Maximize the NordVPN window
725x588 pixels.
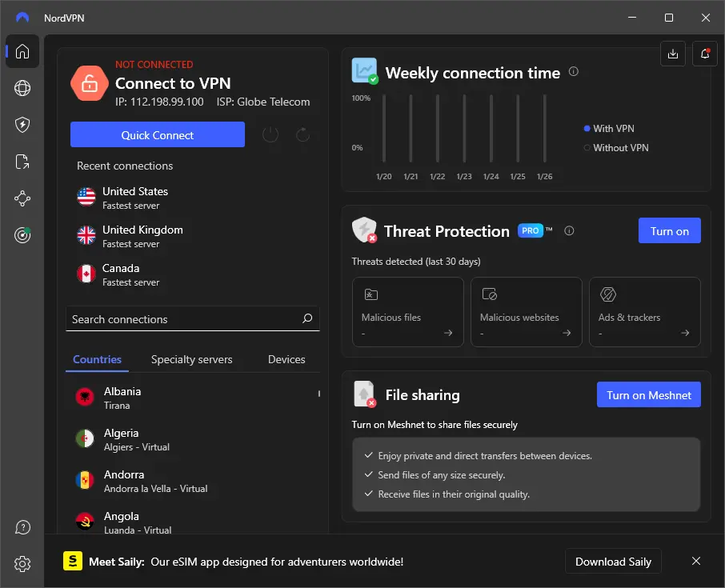[669, 18]
